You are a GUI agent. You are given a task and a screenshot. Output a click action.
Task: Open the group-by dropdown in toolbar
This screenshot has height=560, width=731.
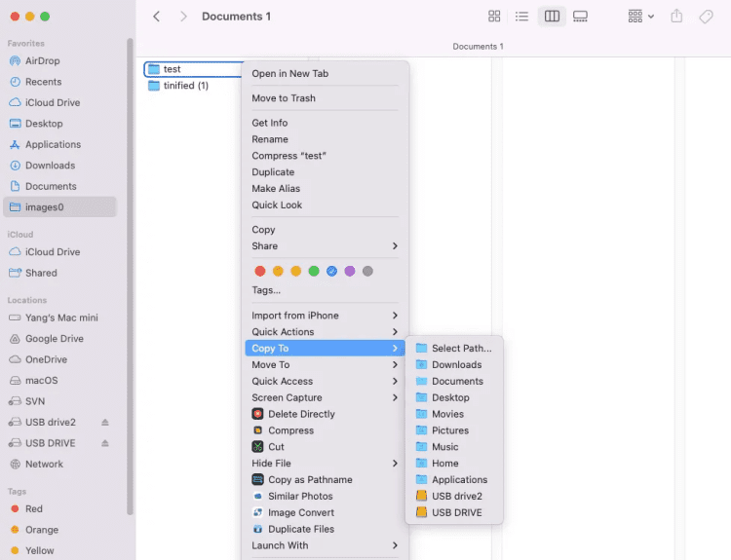click(641, 17)
